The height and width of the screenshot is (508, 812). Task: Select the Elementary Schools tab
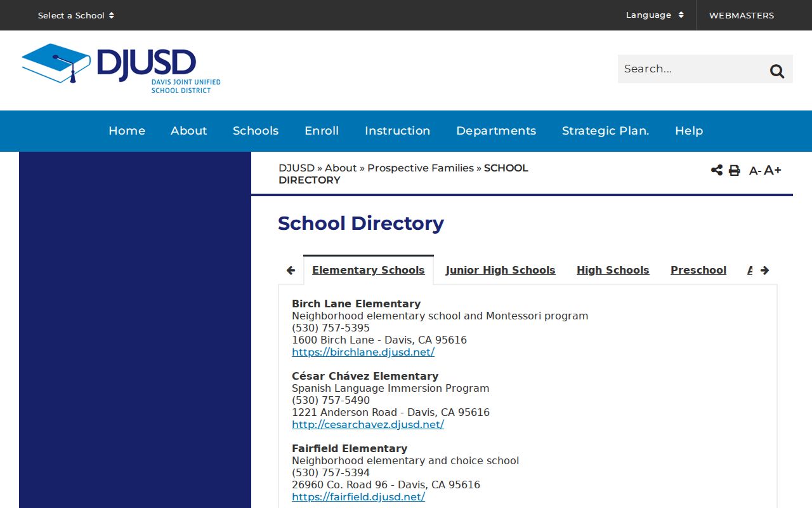point(369,270)
